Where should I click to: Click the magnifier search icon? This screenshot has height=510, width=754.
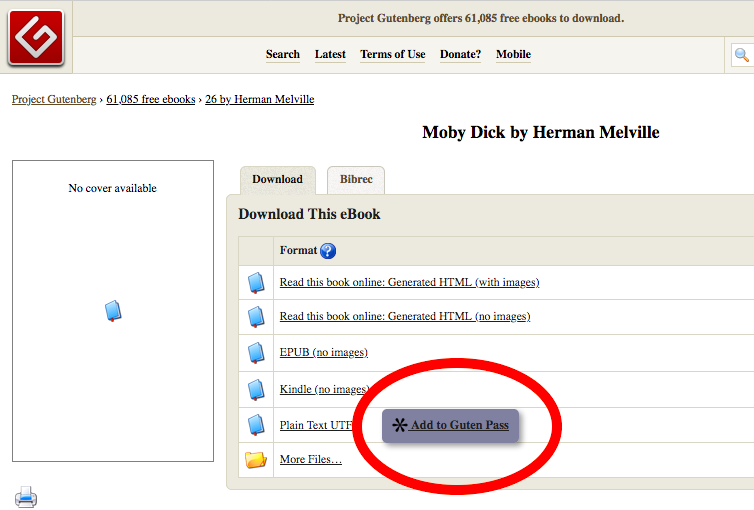pos(741,55)
